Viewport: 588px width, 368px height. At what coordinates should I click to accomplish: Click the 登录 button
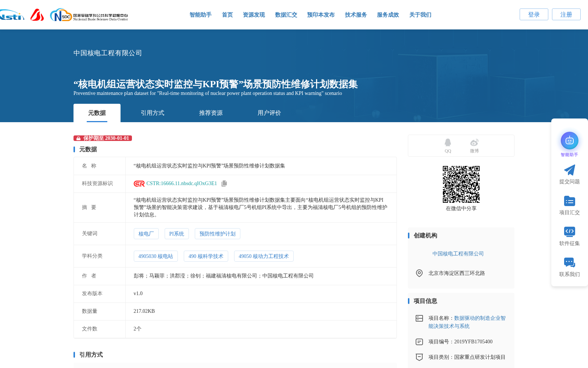[534, 14]
